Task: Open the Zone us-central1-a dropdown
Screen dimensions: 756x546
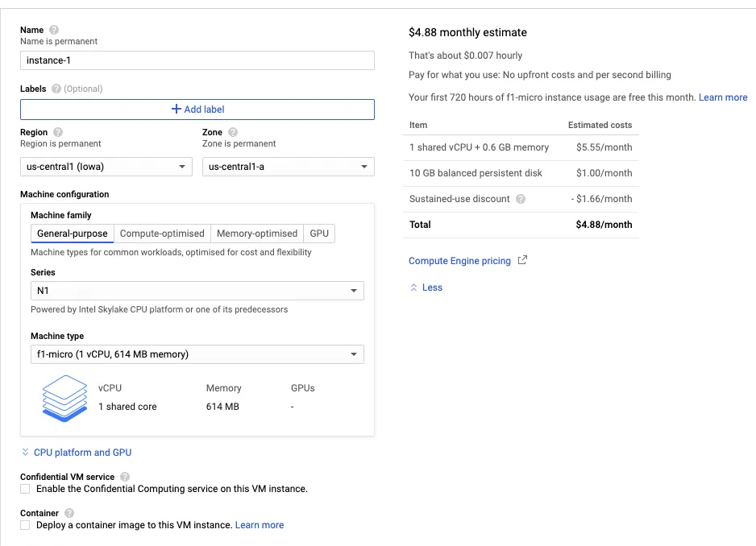Action: [x=288, y=167]
